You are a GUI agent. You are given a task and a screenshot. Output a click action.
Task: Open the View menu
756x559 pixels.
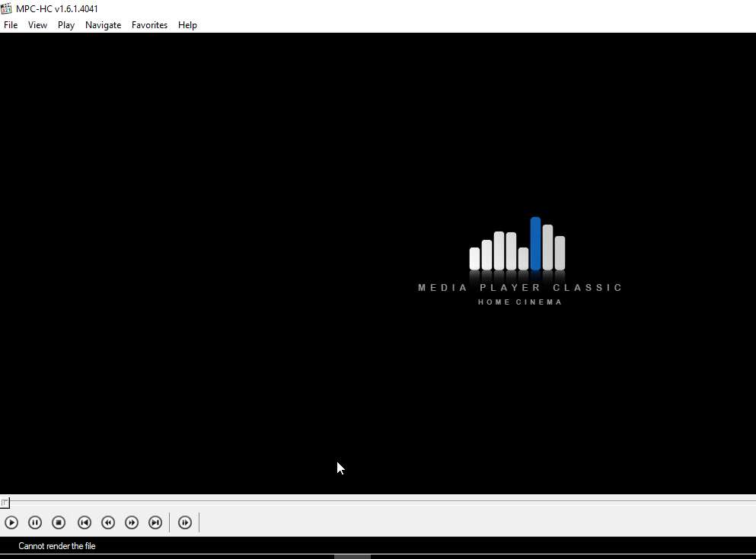point(37,25)
